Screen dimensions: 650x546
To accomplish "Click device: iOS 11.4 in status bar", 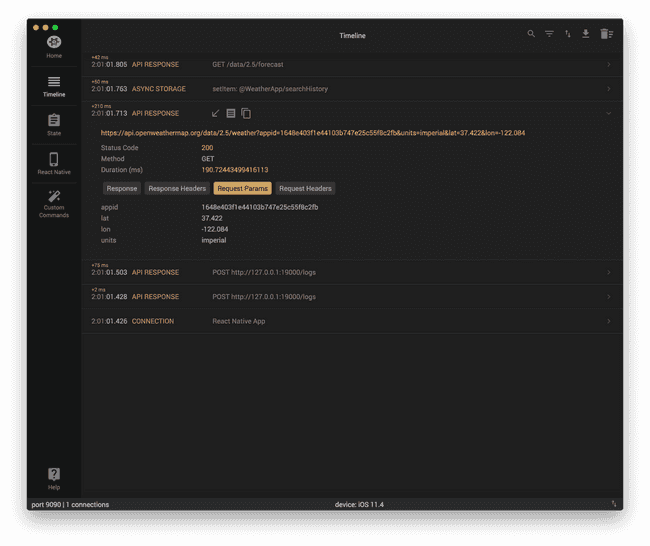I will tap(359, 505).
